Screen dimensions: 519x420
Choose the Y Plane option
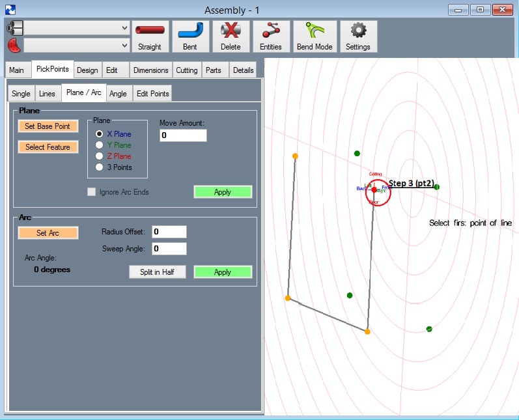pos(100,145)
